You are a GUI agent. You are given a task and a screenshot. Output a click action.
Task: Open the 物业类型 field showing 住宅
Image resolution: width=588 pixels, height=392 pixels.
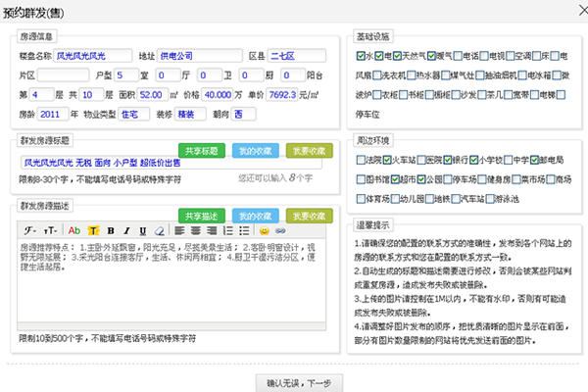coord(134,114)
